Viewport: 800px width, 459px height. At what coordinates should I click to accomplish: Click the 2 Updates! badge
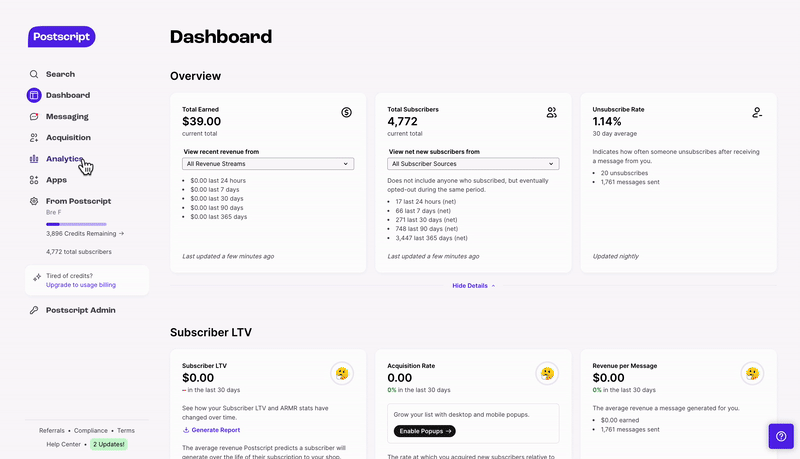click(x=109, y=444)
